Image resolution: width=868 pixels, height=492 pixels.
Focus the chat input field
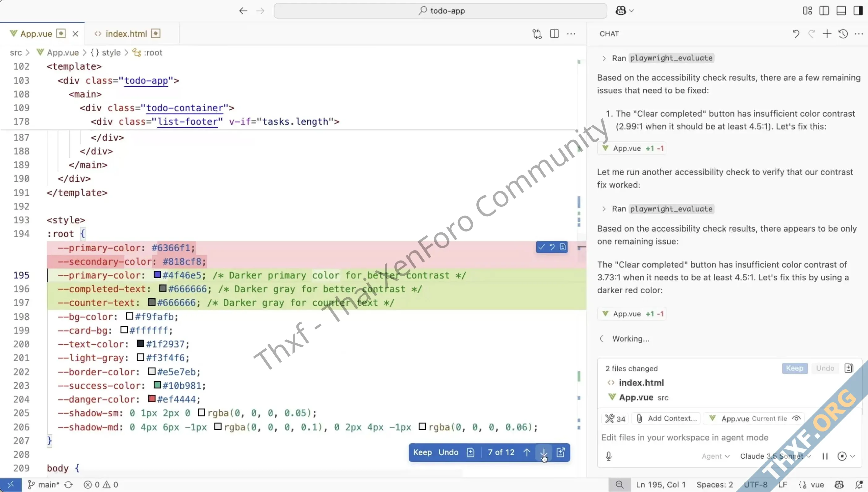[730, 438]
